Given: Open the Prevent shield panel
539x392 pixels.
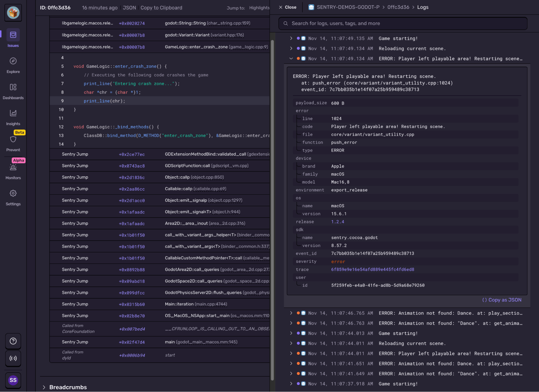Looking at the screenshot, I should tap(13, 139).
